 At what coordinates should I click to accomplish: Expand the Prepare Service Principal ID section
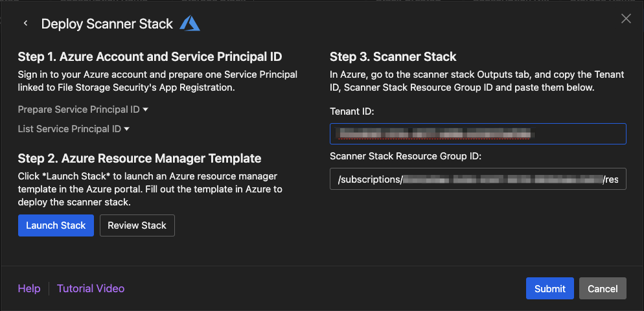83,109
